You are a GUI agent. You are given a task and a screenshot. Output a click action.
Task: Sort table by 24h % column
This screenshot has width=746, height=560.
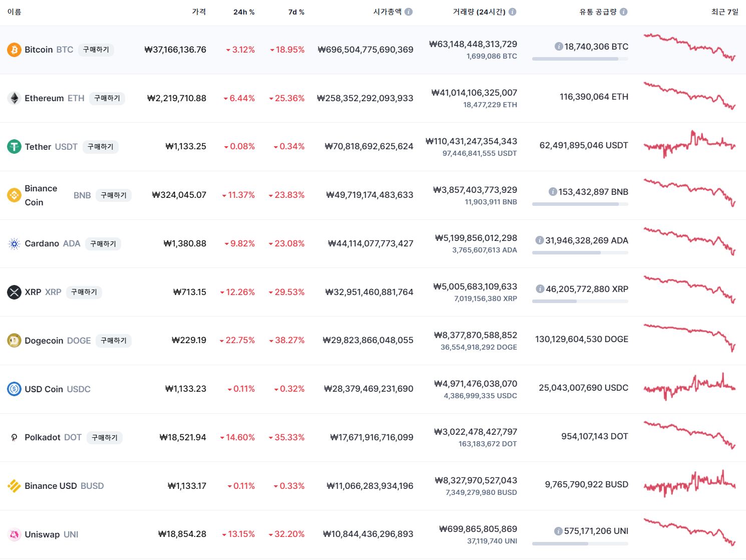tap(244, 12)
